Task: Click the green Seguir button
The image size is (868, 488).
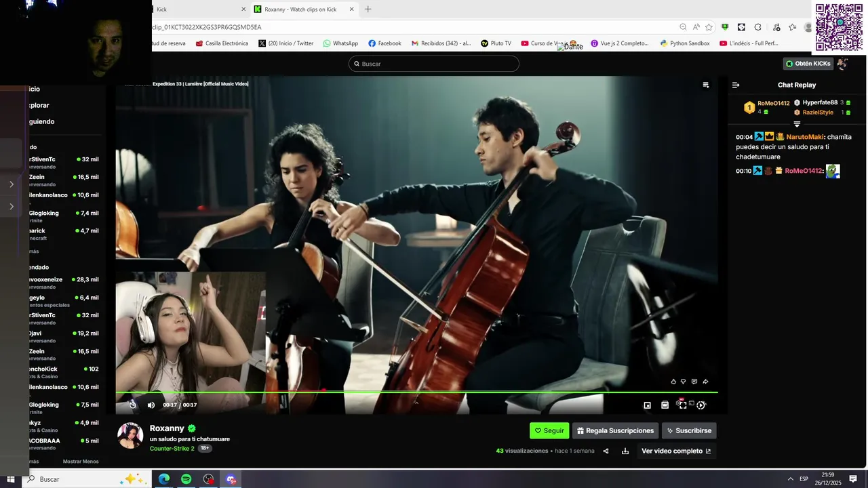Action: pyautogui.click(x=549, y=430)
